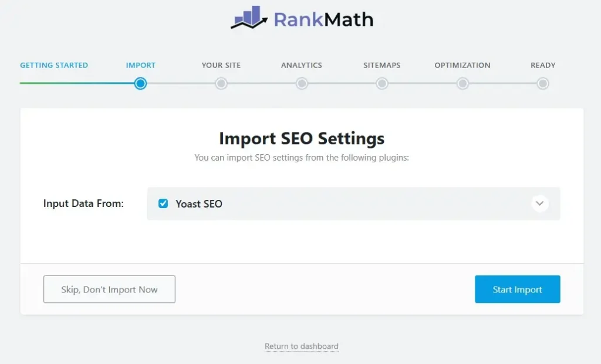
Task: Click the Yoast SEO plugin row
Action: [x=352, y=204]
